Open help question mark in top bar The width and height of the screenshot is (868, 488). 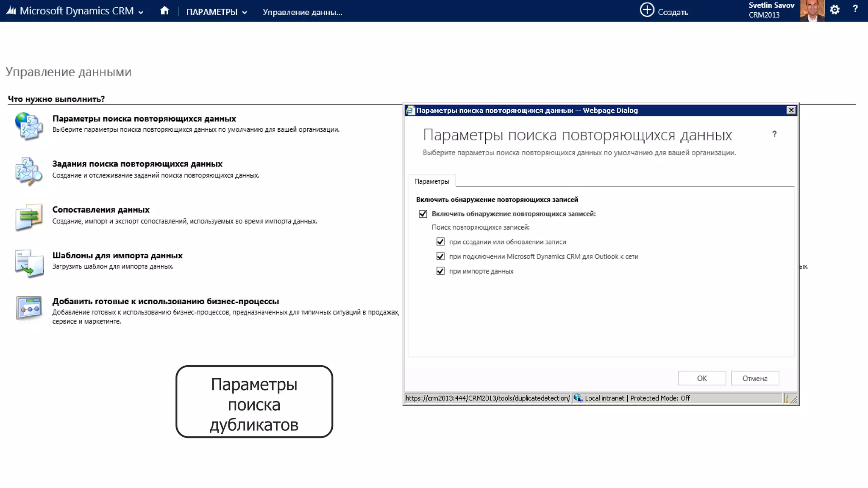pyautogui.click(x=855, y=9)
